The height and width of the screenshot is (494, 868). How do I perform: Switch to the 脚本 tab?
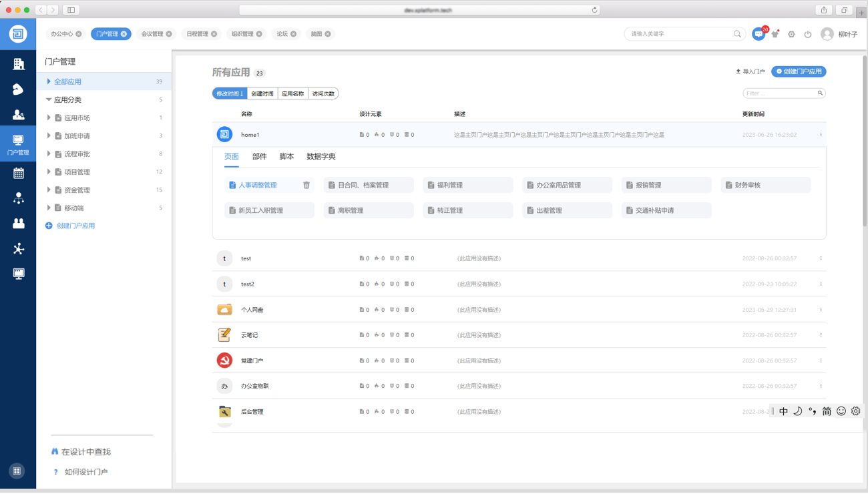point(286,156)
